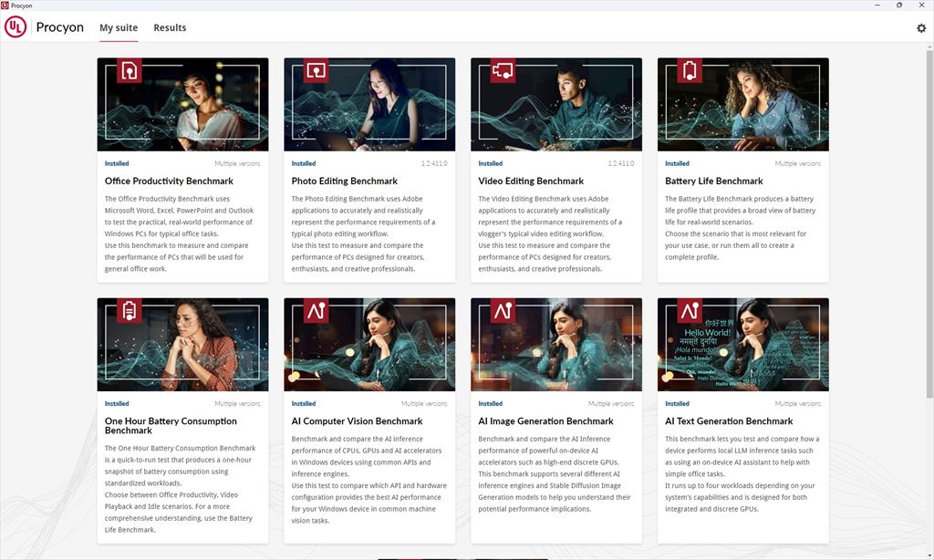This screenshot has width=934, height=560.
Task: Click version 1.2.411.0 on Video Editing card
Action: [x=620, y=163]
